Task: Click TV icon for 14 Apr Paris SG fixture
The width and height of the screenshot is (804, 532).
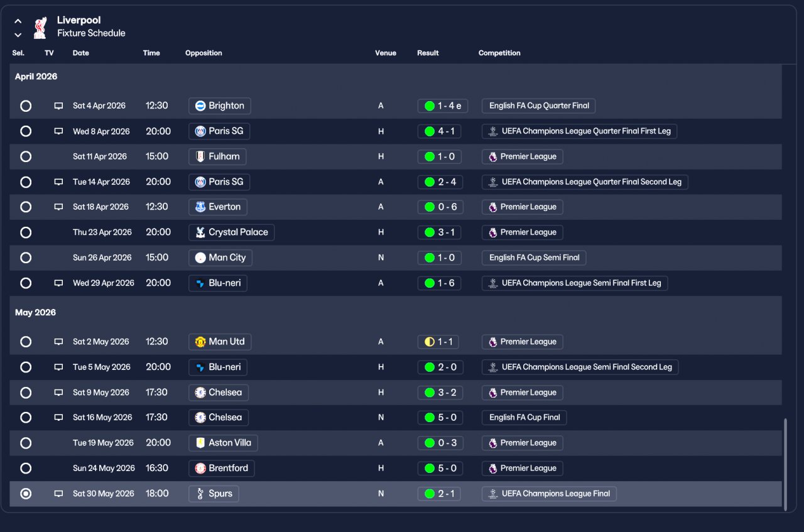Action: pyautogui.click(x=58, y=182)
